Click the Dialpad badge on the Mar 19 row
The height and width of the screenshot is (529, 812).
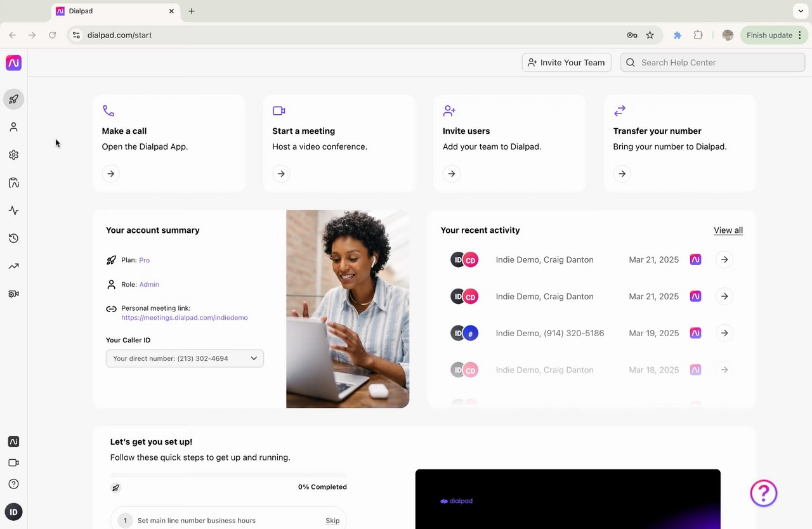point(695,333)
